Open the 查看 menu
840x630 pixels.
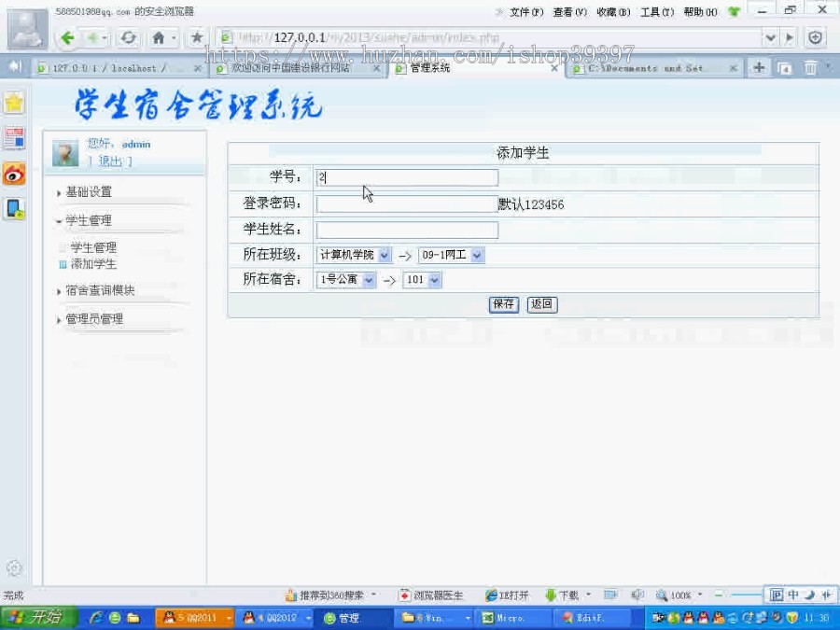[570, 12]
